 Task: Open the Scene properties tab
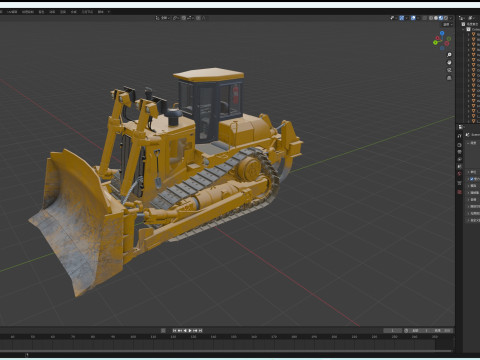pyautogui.click(x=459, y=166)
